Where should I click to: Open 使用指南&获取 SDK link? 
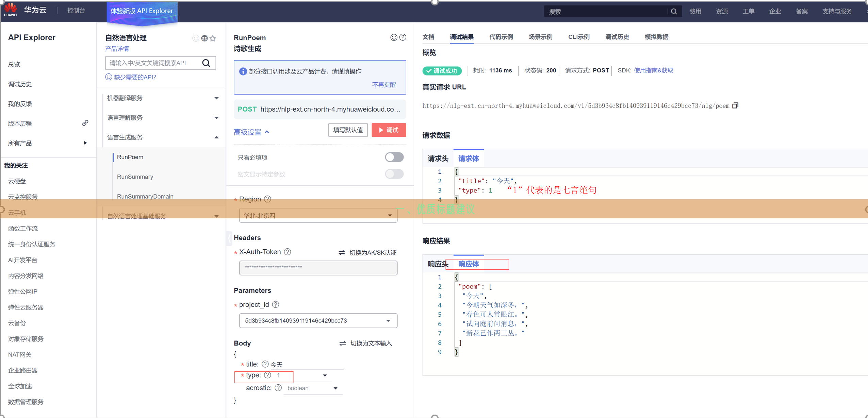tap(653, 70)
